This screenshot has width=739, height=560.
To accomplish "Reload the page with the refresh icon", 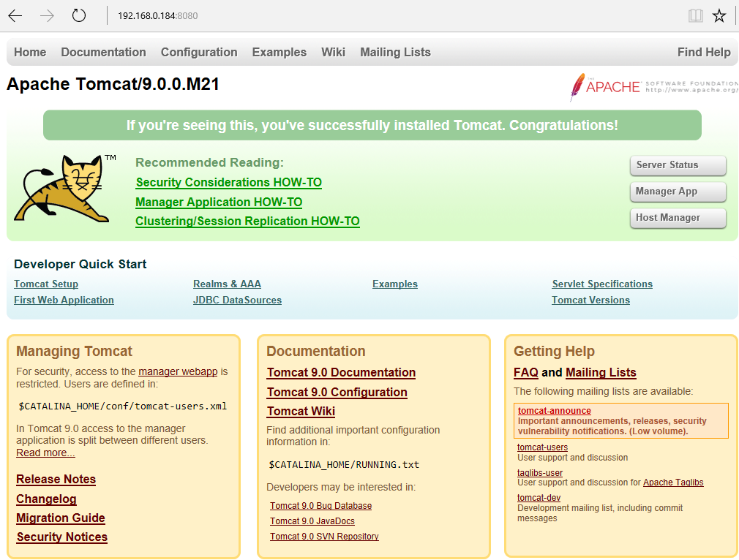I will [79, 15].
